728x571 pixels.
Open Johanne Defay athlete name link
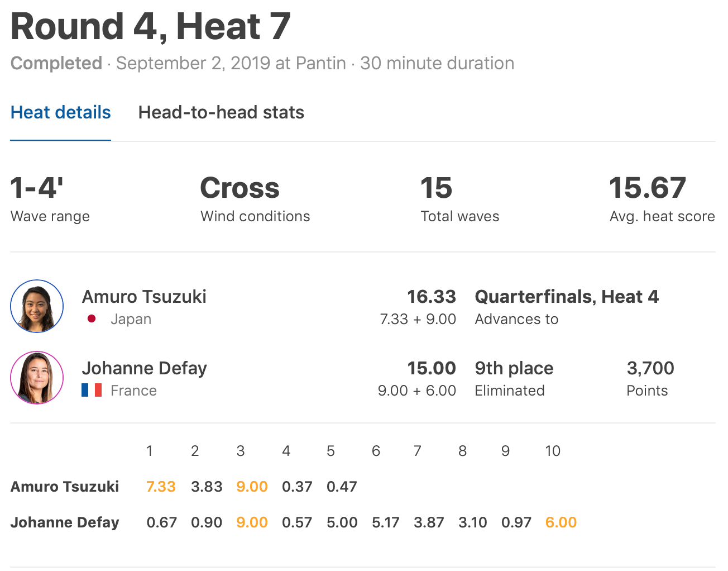click(144, 368)
